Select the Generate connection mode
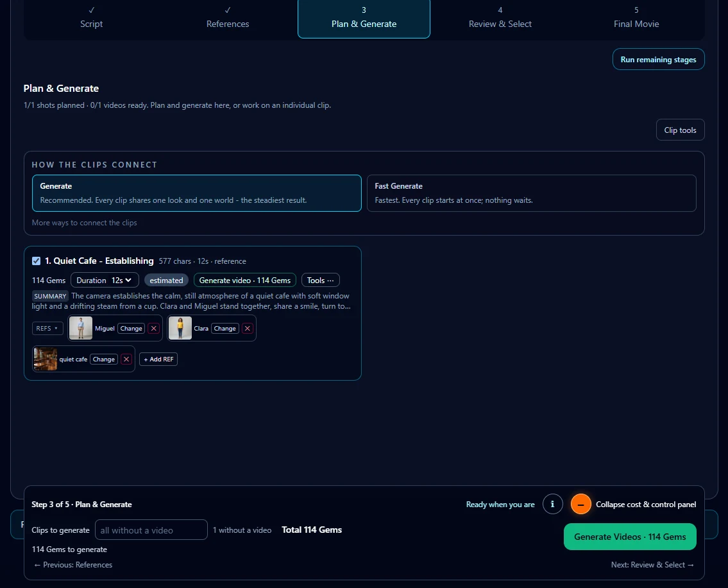Viewport: 728px width, 588px height. (197, 193)
